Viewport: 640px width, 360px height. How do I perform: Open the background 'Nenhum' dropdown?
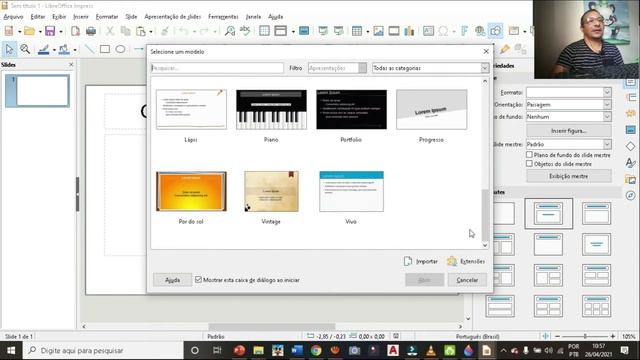pos(569,117)
